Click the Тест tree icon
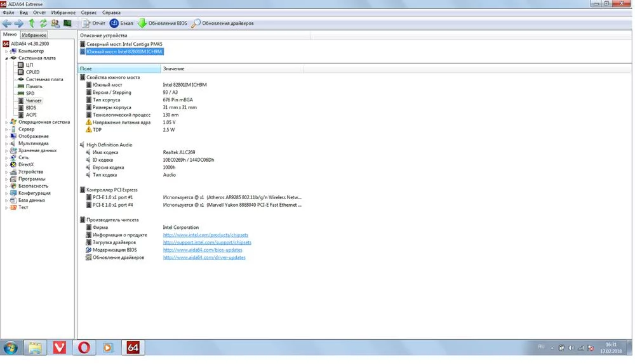 (13, 207)
